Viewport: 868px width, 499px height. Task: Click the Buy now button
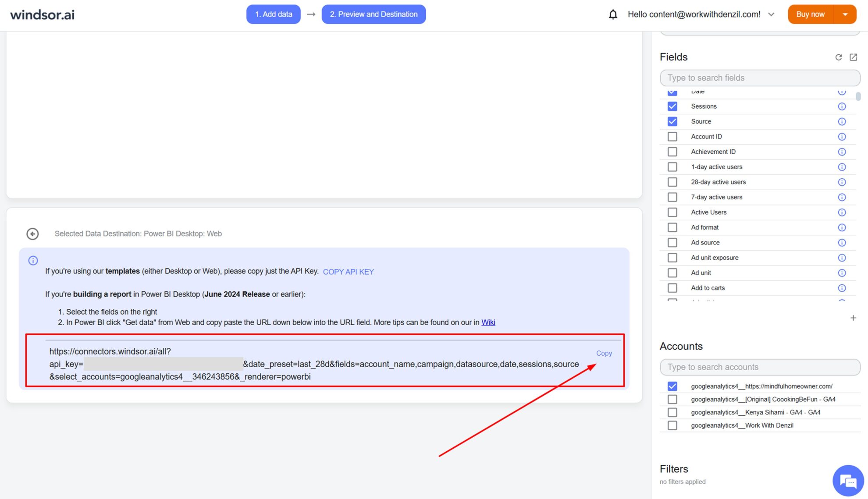[x=810, y=14]
